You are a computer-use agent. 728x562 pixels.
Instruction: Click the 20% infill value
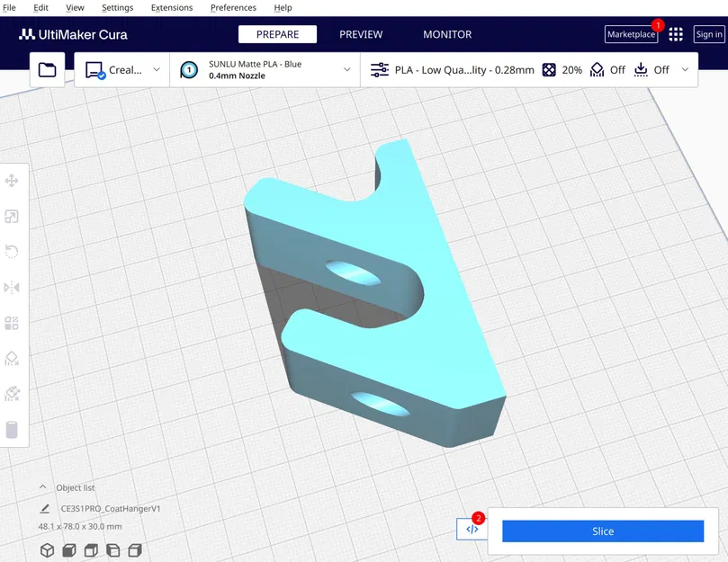point(571,70)
